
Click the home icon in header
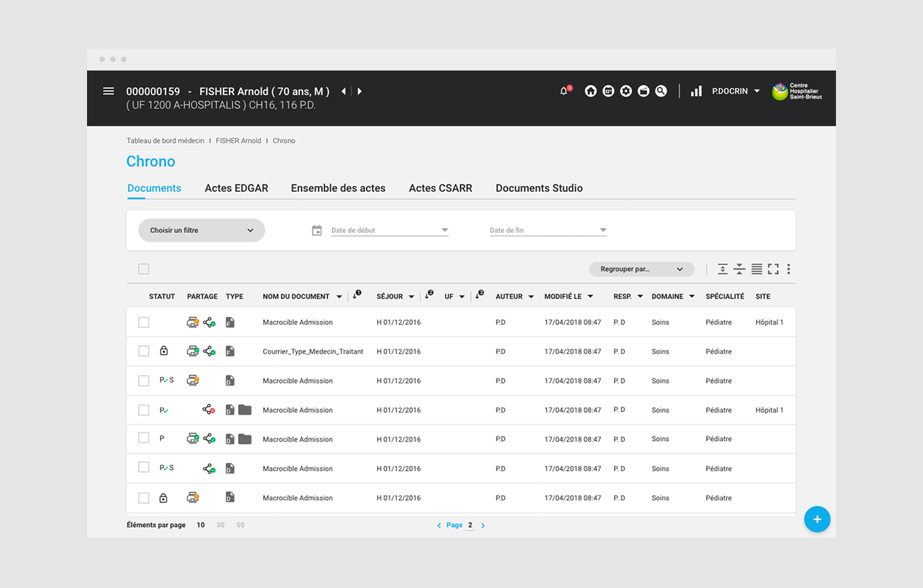(591, 91)
